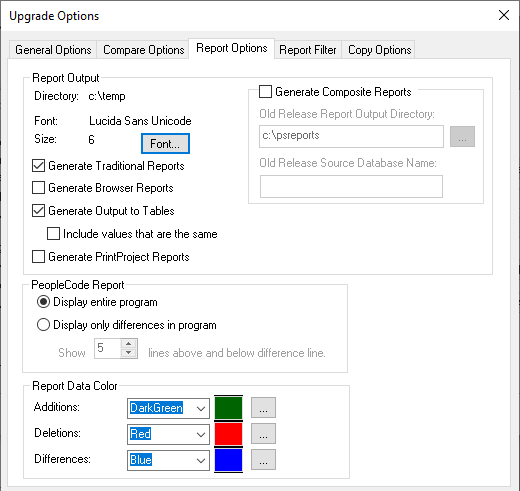Click the Font... button
520x491 pixels.
pyautogui.click(x=165, y=144)
